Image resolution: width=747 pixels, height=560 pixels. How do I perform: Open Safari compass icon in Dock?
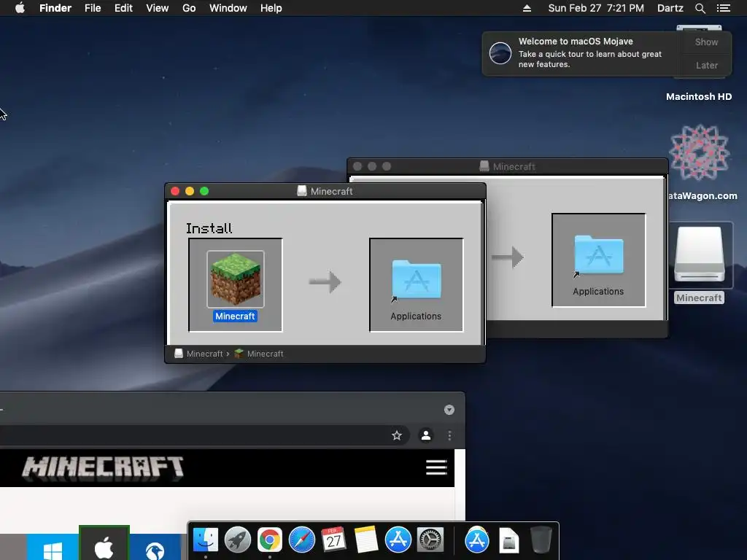click(301, 540)
